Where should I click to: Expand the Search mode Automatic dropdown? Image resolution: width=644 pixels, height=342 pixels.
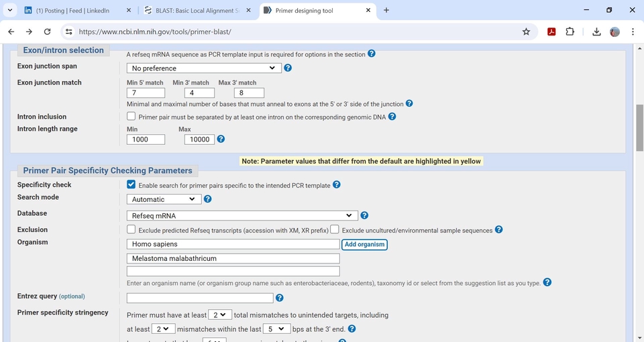pyautogui.click(x=164, y=199)
